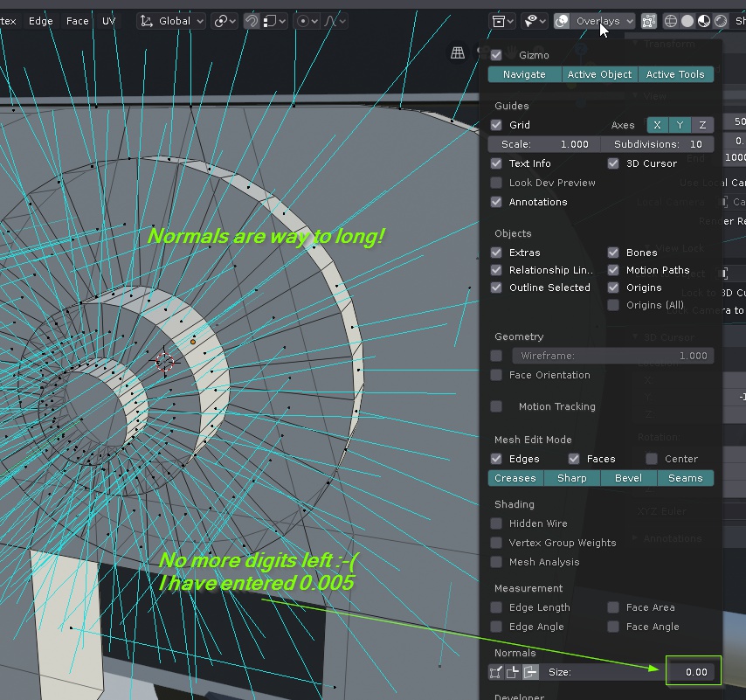Expand viewport gizmo dropdown arrow
Image resolution: width=746 pixels, height=700 pixels.
542,22
